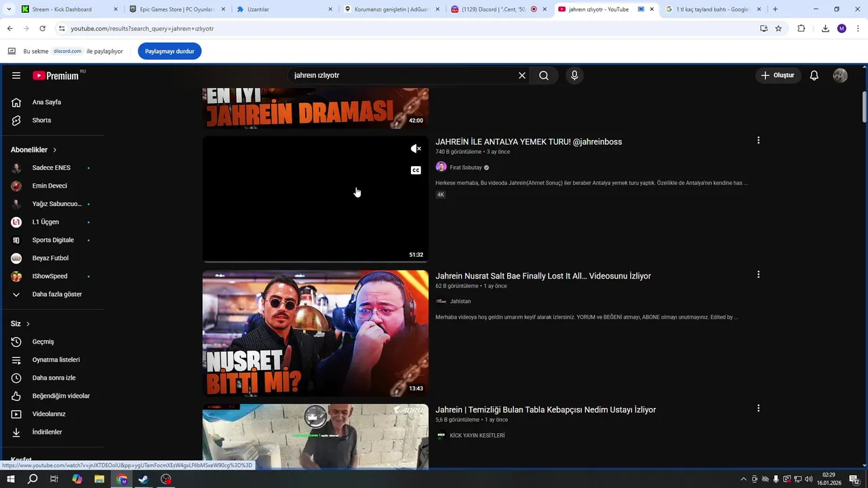Viewport: 868px width, 488px height.
Task: Open the account avatar menu
Action: click(840, 75)
